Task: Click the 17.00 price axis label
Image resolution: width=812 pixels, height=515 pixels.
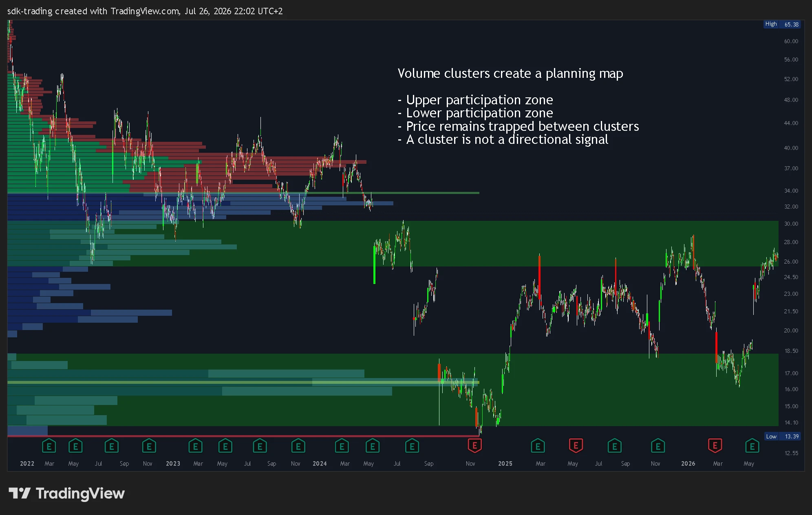Action: coord(791,373)
